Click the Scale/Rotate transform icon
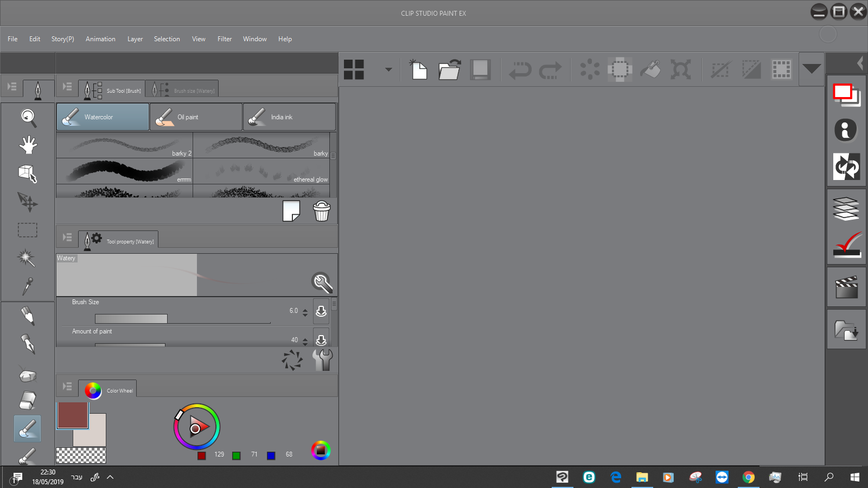Viewport: 868px width, 488px height. pyautogui.click(x=681, y=69)
